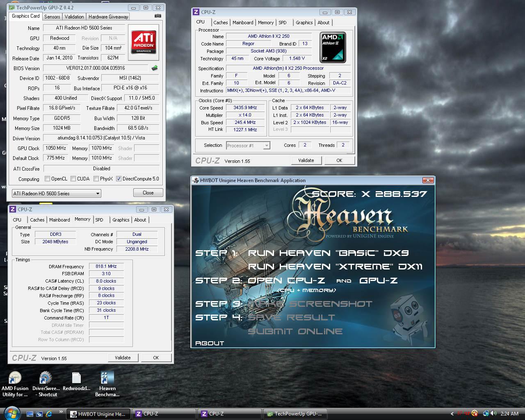Click Save Result in Heaven app
Screen dimensions: 525x420
(291, 317)
